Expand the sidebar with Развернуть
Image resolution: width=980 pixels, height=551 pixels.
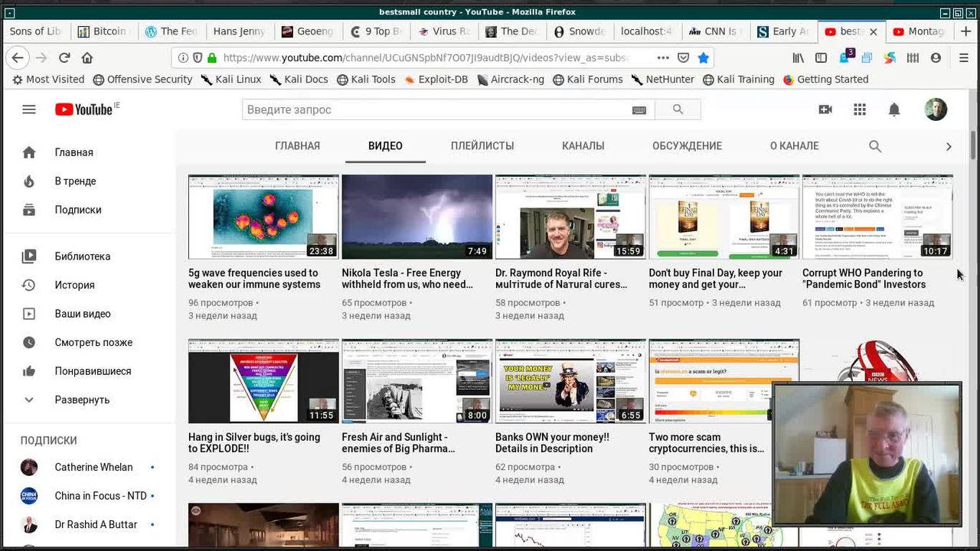click(x=82, y=399)
